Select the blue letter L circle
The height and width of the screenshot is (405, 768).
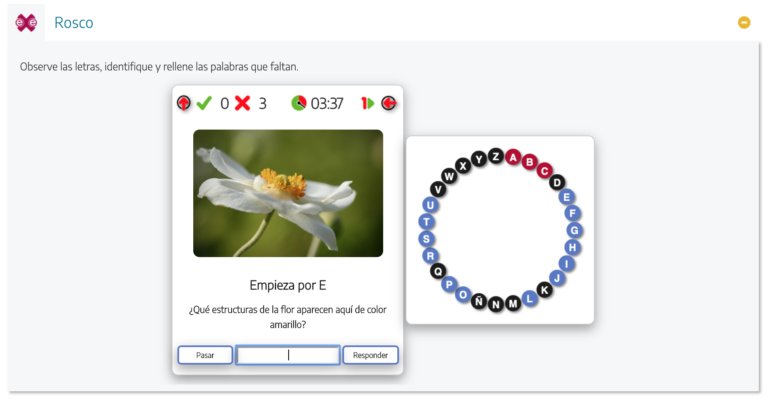click(x=529, y=298)
